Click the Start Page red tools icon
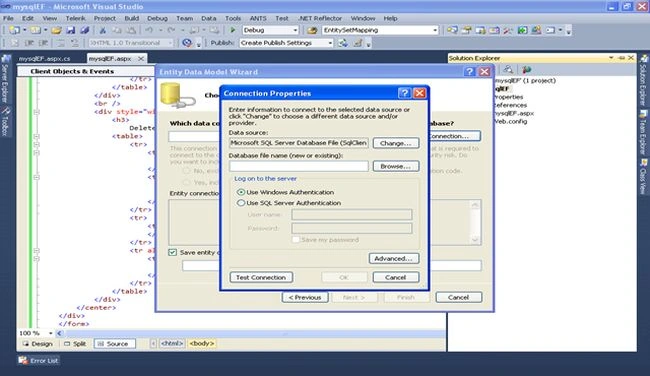The image size is (650, 376). pos(508,30)
